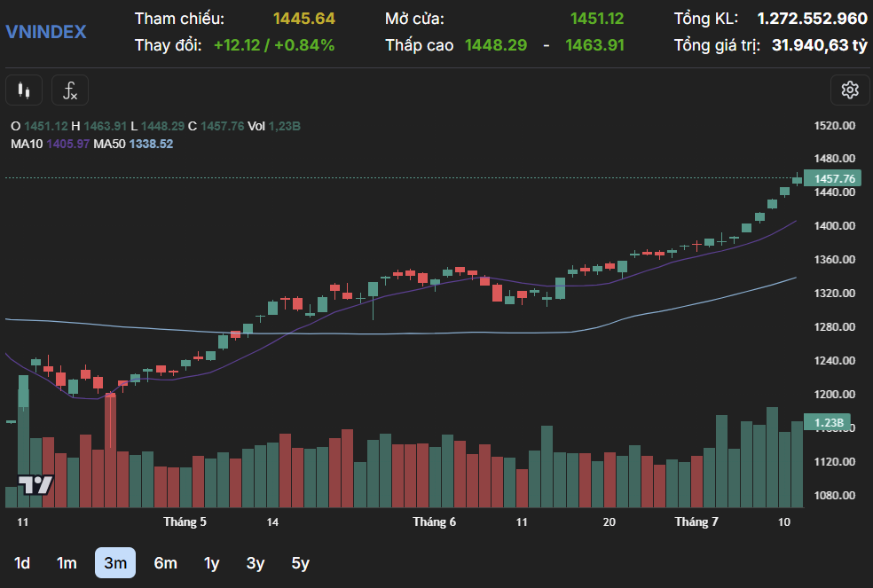The image size is (873, 588).
Task: Select the 1y time range
Action: tap(211, 563)
